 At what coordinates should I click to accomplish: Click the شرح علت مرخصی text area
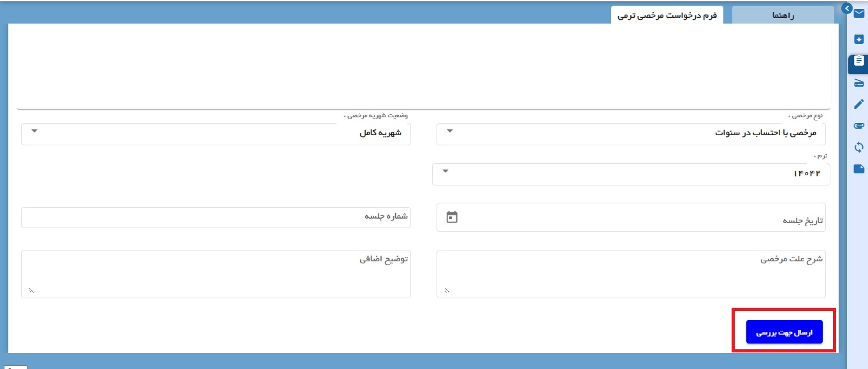[631, 274]
